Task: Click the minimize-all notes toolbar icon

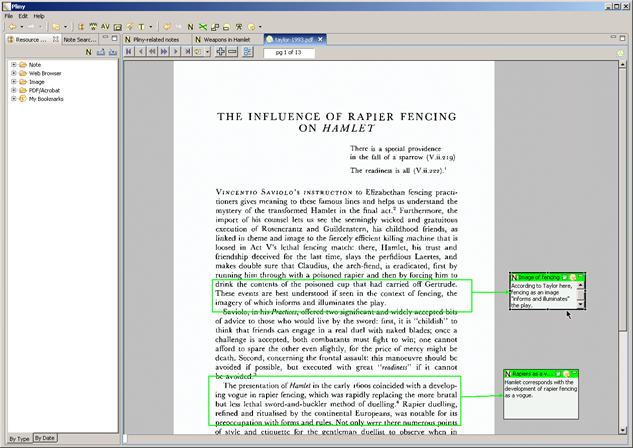Action: [226, 27]
